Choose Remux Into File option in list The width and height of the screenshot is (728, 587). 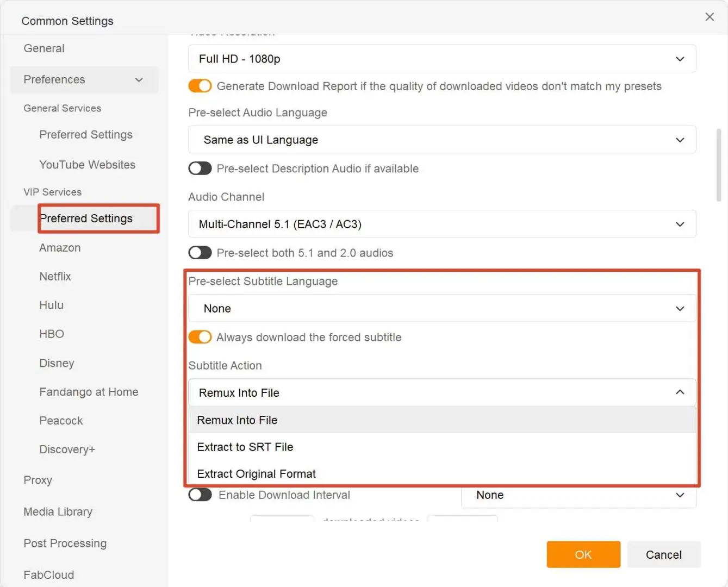tap(442, 420)
